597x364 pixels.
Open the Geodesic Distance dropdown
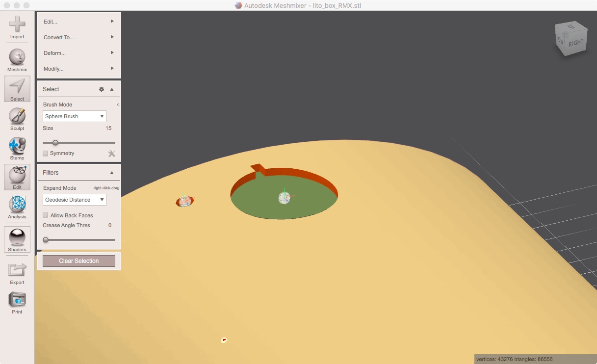[74, 200]
